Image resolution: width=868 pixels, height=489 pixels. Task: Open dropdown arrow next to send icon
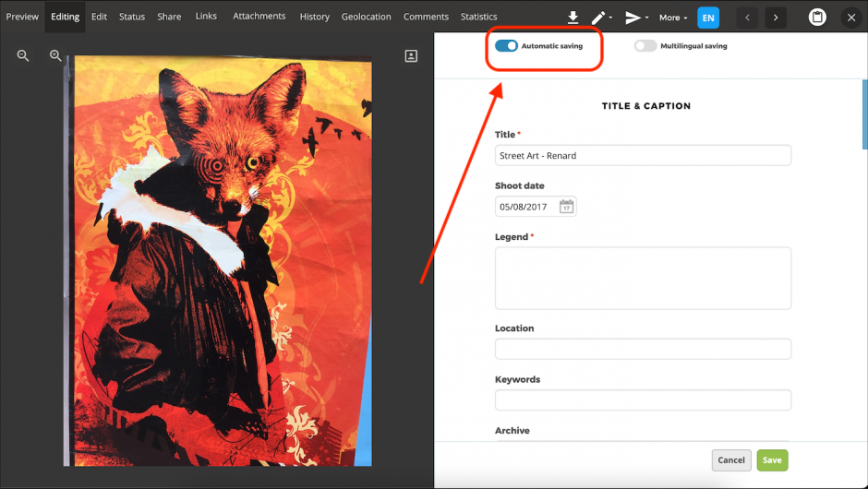point(646,18)
